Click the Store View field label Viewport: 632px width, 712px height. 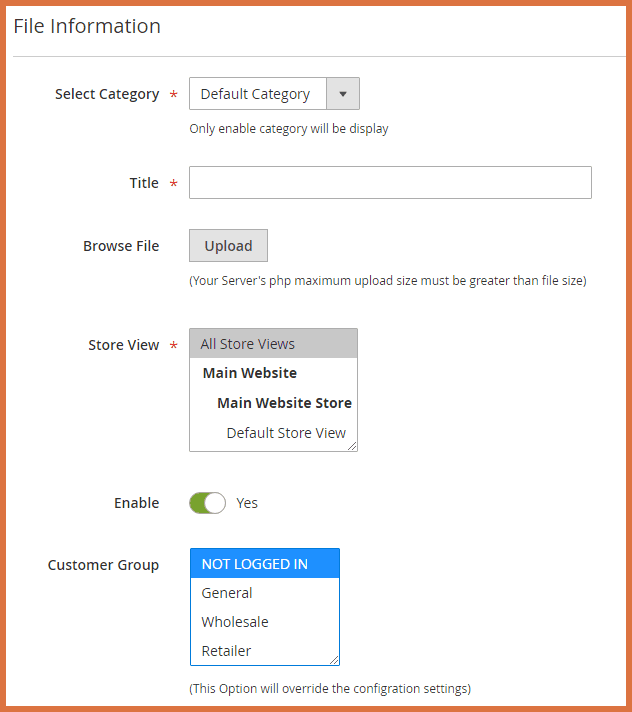124,345
